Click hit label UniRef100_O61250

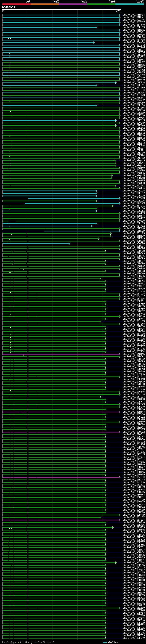pos(134,608)
